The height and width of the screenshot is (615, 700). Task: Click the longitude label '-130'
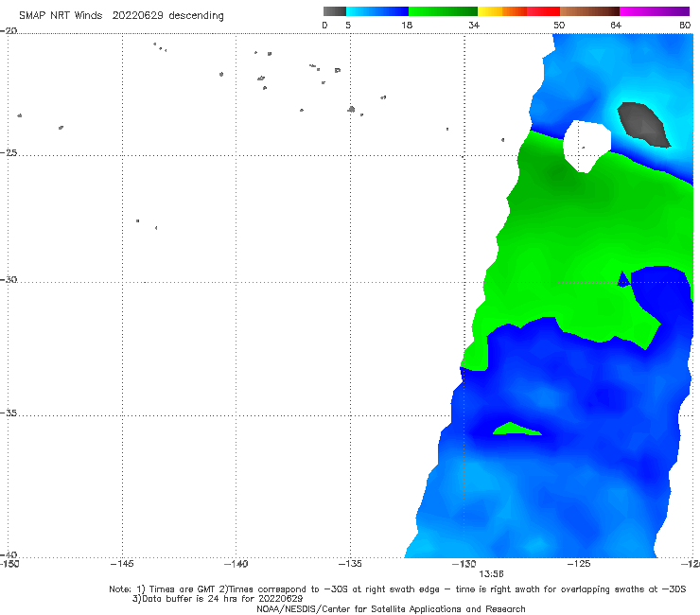(464, 564)
